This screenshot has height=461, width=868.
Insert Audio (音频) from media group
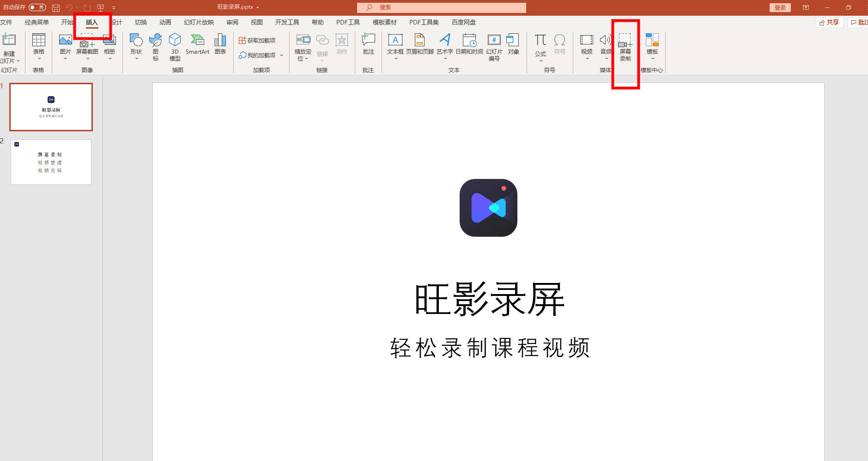tap(606, 46)
